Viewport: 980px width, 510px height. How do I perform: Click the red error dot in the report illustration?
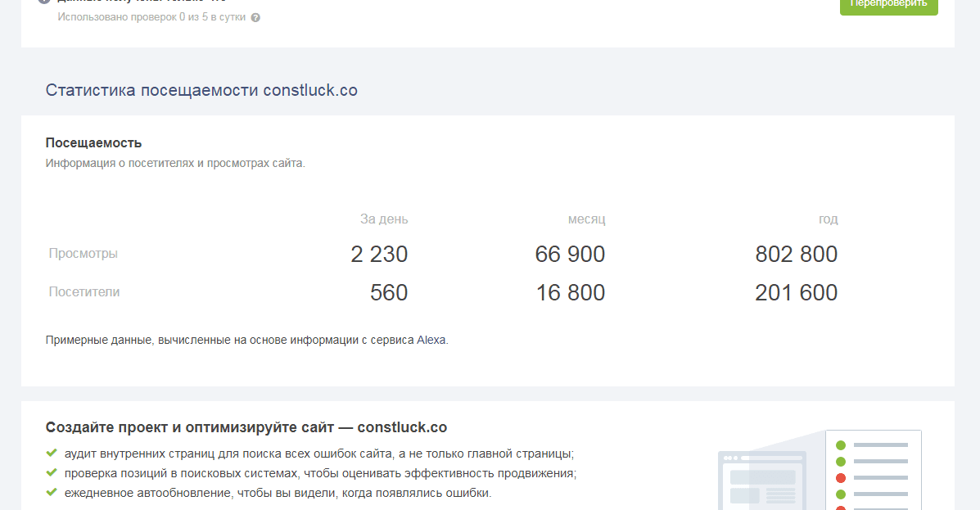pyautogui.click(x=841, y=477)
